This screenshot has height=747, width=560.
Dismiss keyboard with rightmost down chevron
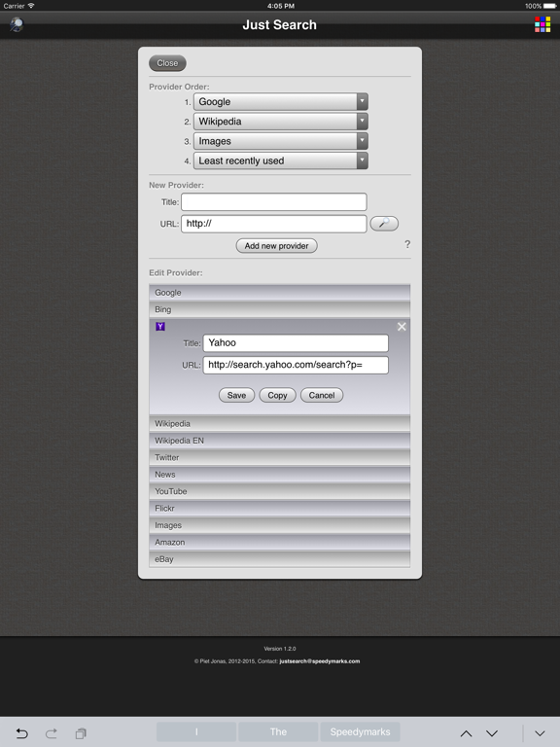tap(540, 733)
